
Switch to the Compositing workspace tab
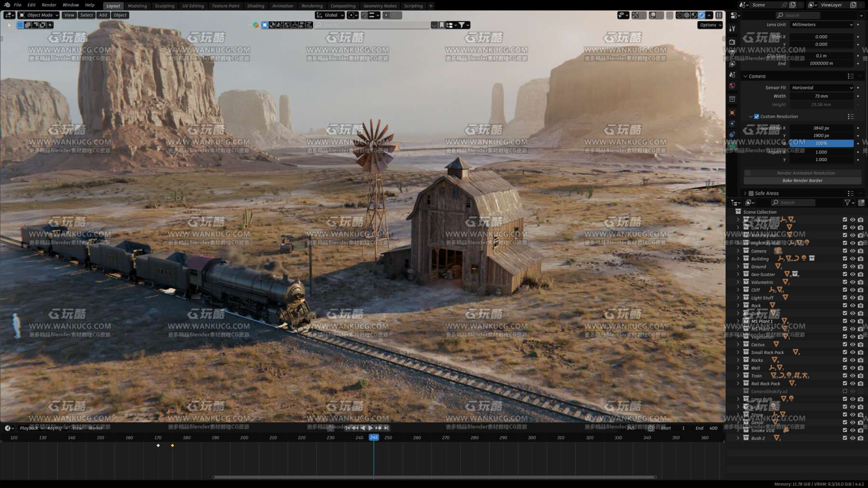[x=343, y=6]
